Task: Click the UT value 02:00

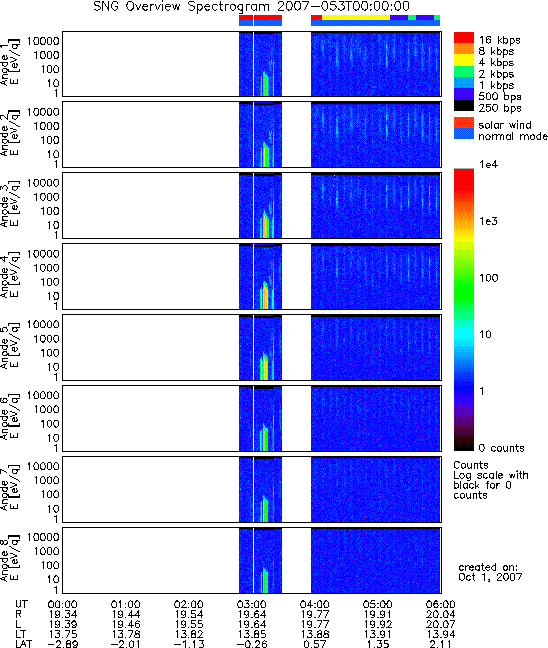Action: (x=188, y=605)
